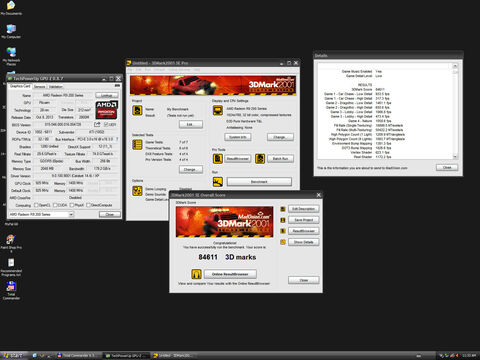The image size is (480, 360).
Task: Click Close button in Overall Score dialog
Action: [x=303, y=280]
